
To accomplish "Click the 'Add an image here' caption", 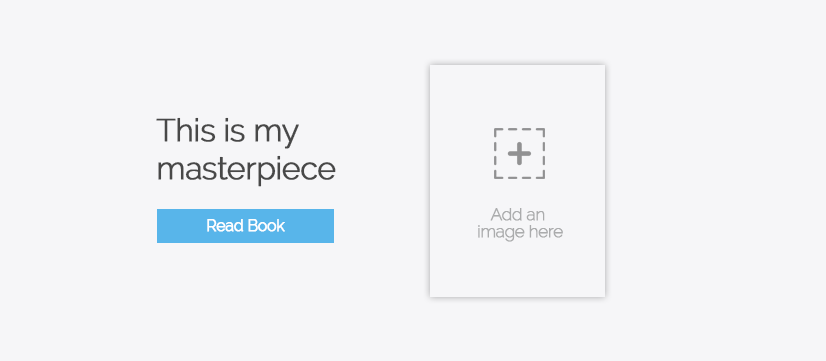I will (519, 223).
